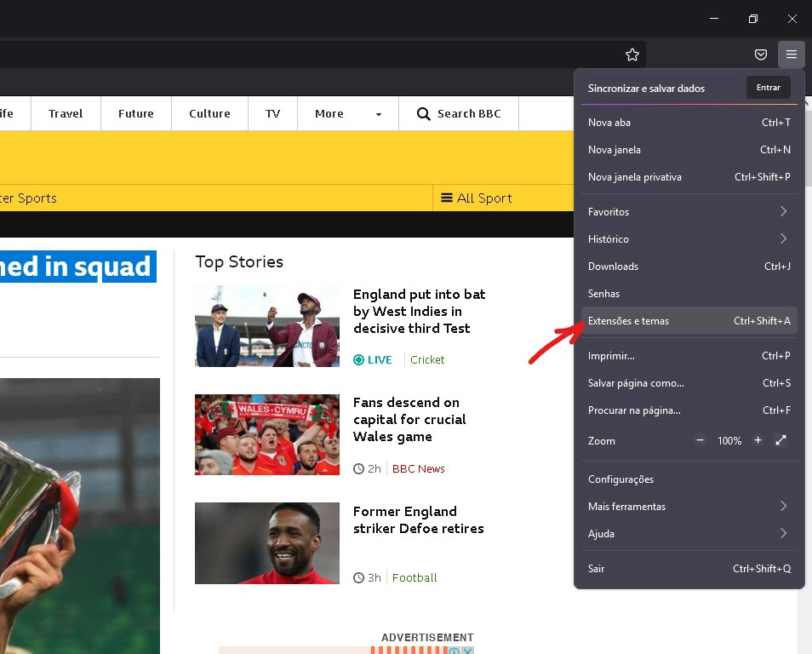Open the More dropdown in BBC nav
The width and height of the screenshot is (812, 654).
click(x=347, y=113)
